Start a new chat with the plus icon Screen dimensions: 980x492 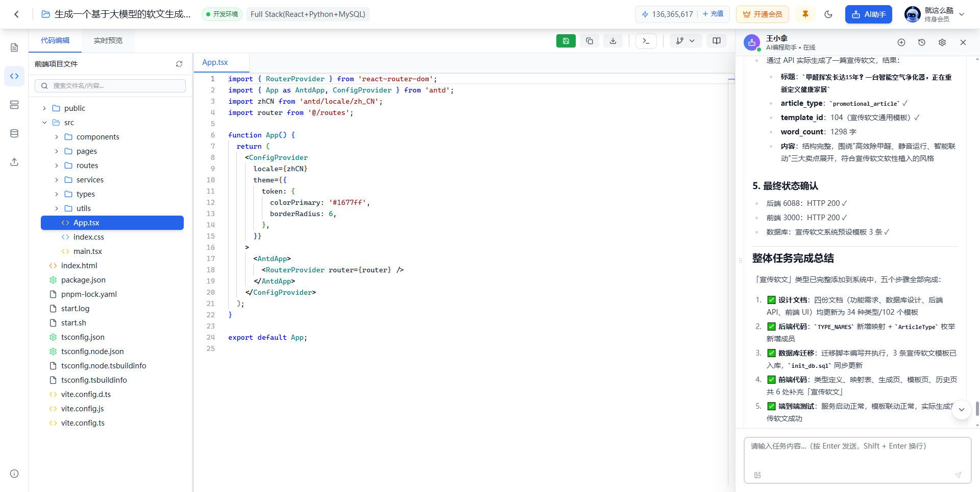point(901,42)
